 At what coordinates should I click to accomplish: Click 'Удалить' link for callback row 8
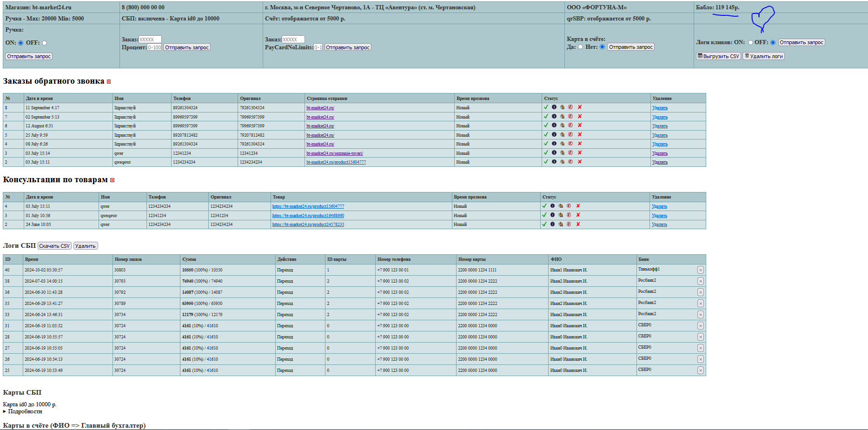click(660, 108)
